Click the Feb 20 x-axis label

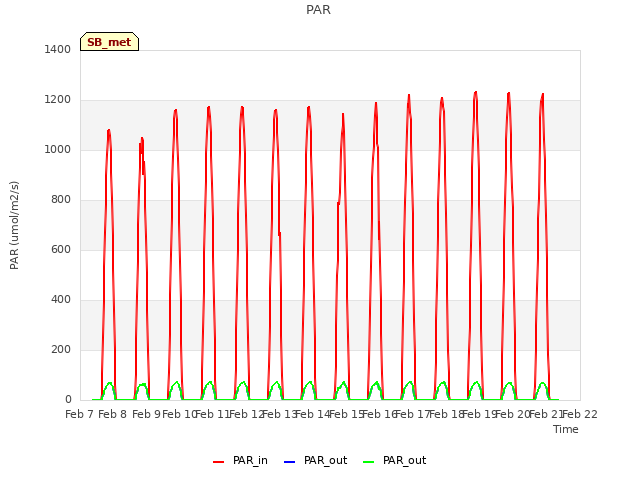click(x=513, y=414)
